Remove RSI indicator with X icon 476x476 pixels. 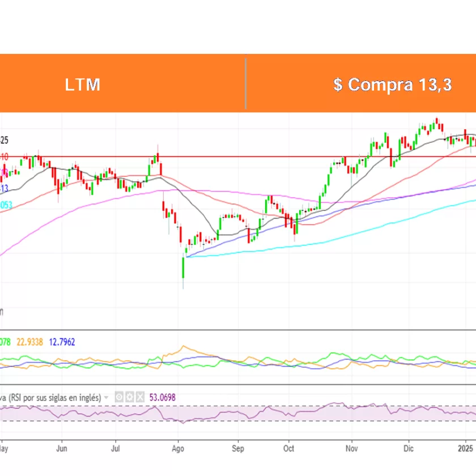140,397
